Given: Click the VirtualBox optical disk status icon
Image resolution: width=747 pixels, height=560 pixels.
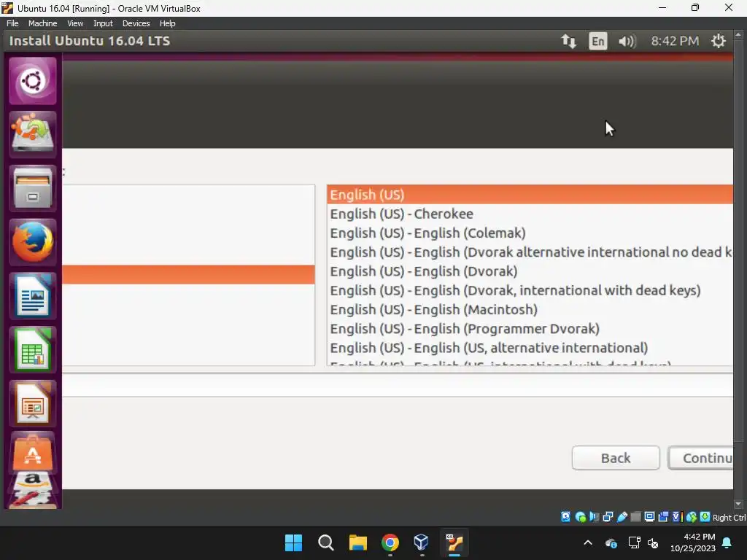Looking at the screenshot, I should click(x=580, y=517).
